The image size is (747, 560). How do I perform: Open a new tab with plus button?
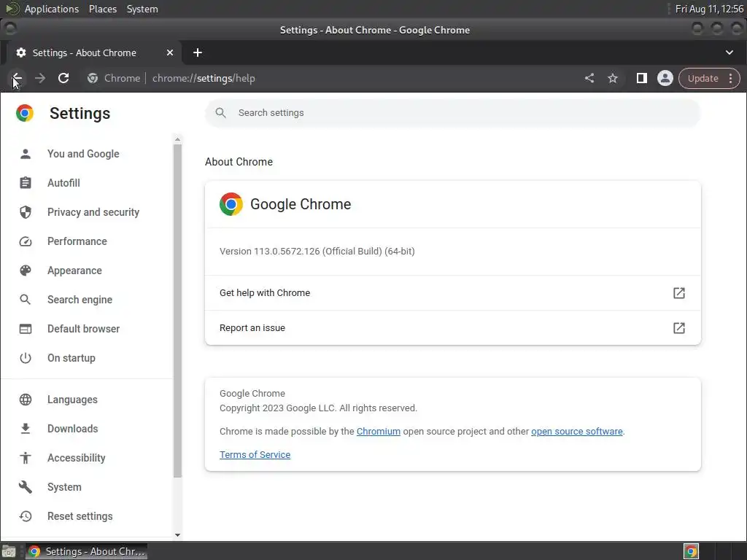click(x=198, y=52)
